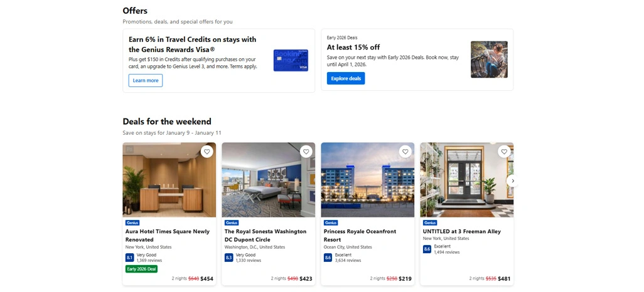
Task: Click the Explore deals button
Action: (346, 78)
